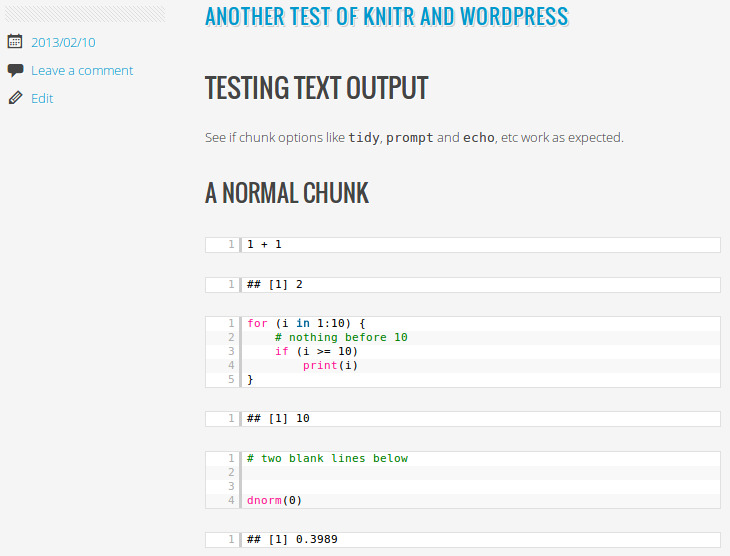Click the comment '# nothing before 10'
Image resolution: width=730 pixels, height=556 pixels.
point(341,337)
